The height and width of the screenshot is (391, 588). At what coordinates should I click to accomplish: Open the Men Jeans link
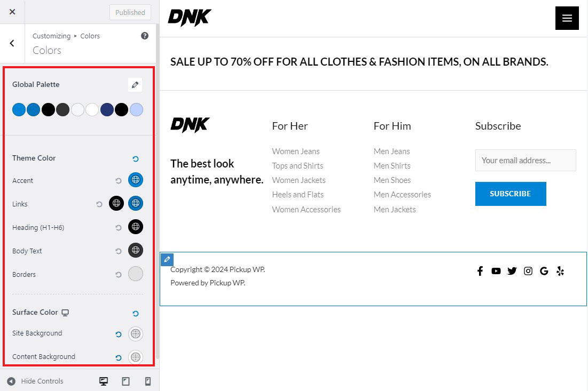pos(392,151)
